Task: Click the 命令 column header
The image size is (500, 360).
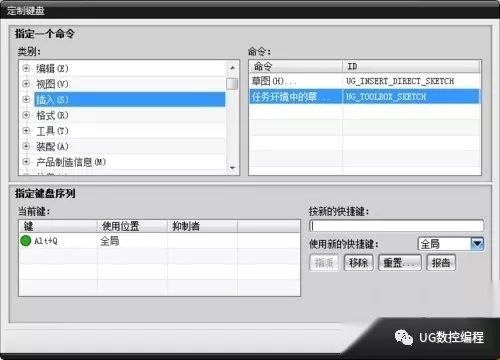Action: [296, 66]
